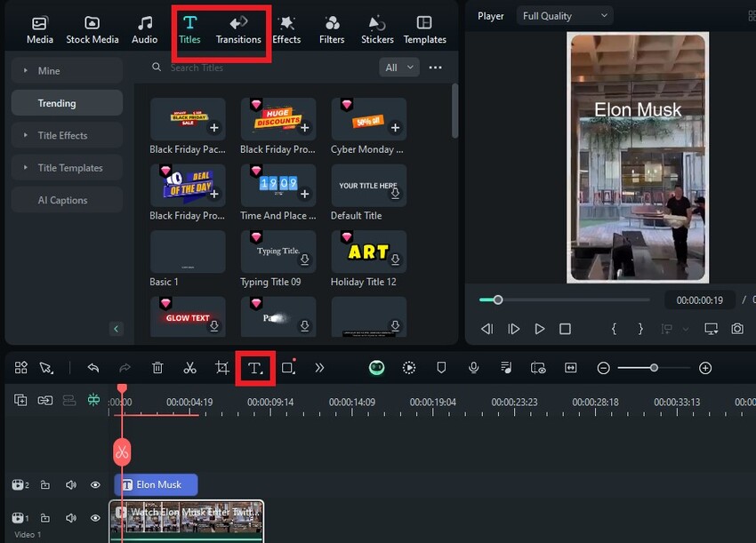Add a new track
Viewport: 756px width, 543px height.
20,400
